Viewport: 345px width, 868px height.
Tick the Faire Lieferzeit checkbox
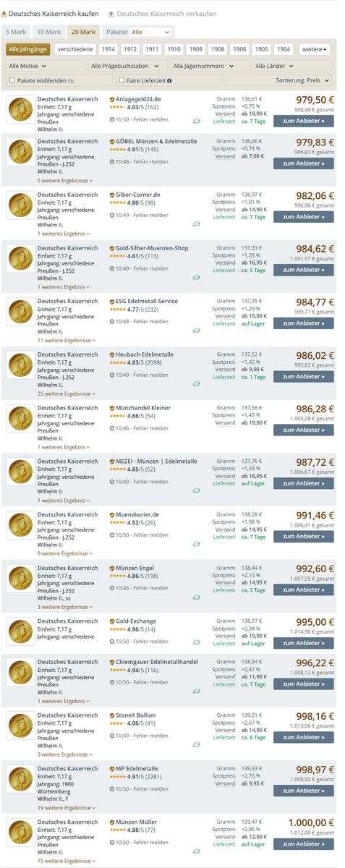[122, 81]
